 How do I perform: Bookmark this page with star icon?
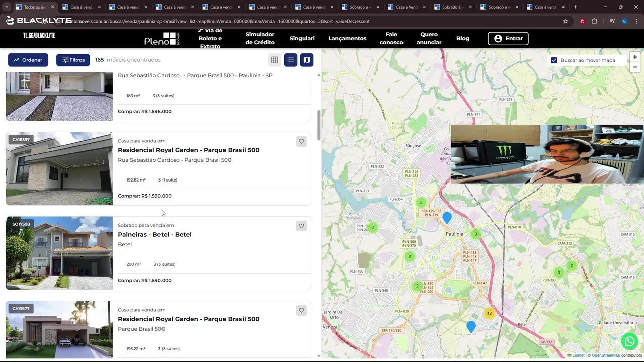pyautogui.click(x=566, y=21)
